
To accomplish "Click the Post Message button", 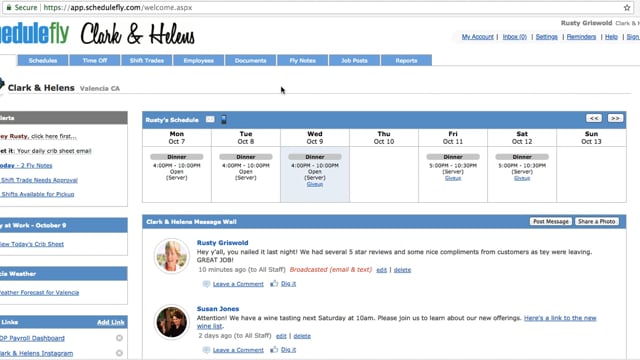I will point(551,221).
